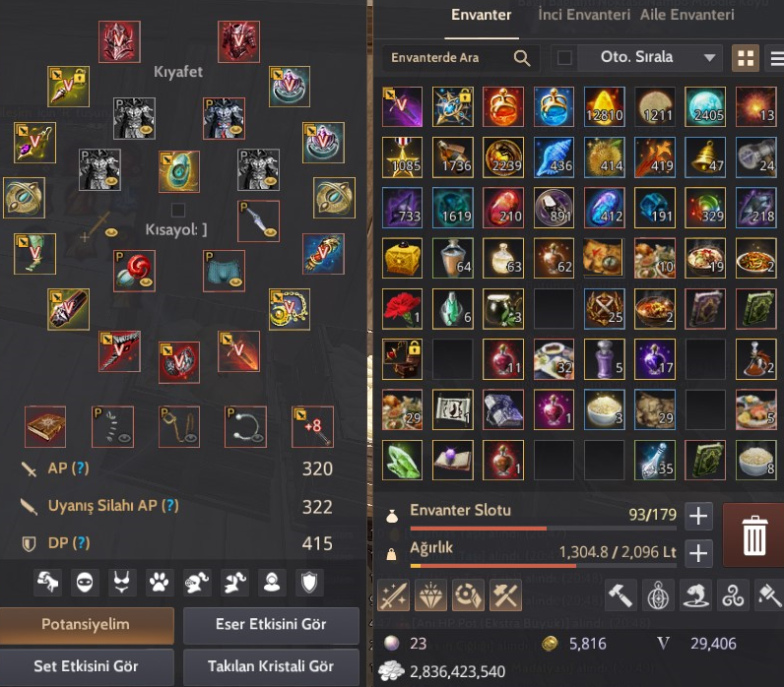The image size is (784, 687).
Task: Click the Envanterde Ara search field
Action: click(x=461, y=58)
